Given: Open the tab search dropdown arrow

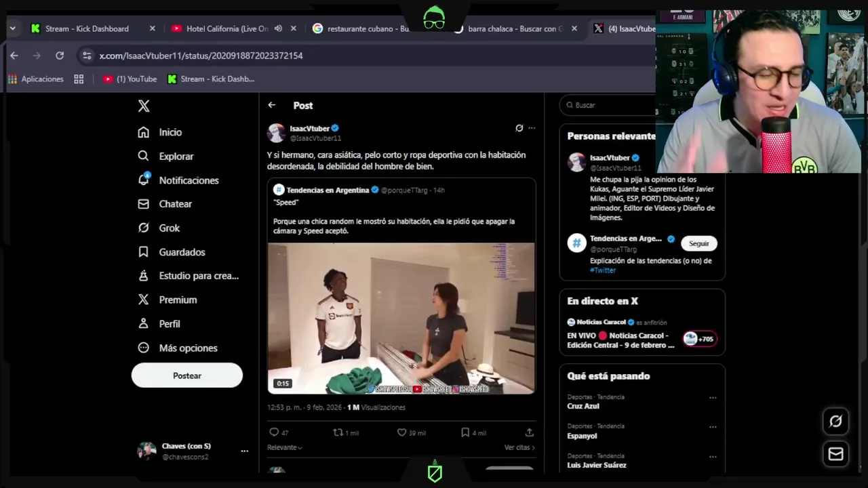Looking at the screenshot, I should [x=12, y=28].
